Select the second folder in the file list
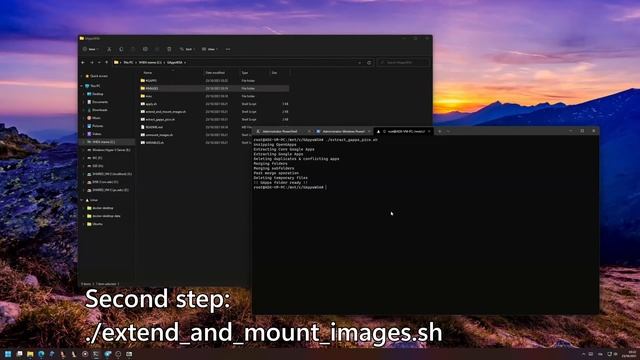The height and width of the screenshot is (360, 640). tap(214, 88)
